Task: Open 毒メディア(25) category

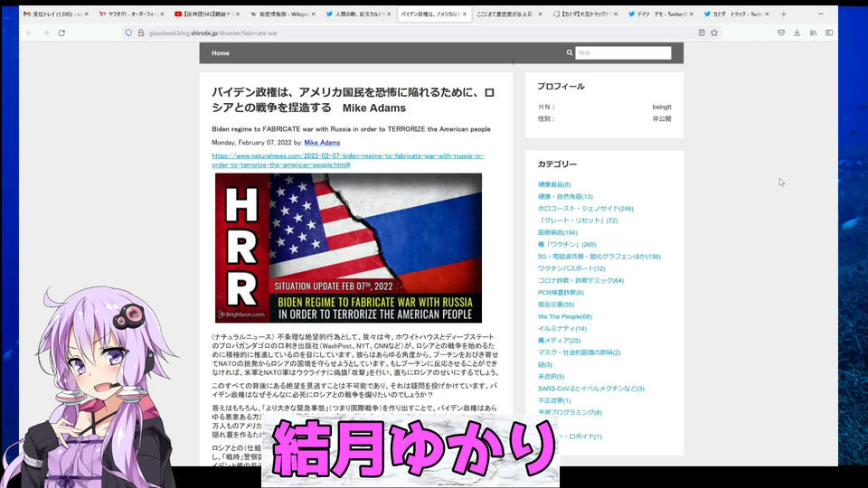Action: [559, 341]
